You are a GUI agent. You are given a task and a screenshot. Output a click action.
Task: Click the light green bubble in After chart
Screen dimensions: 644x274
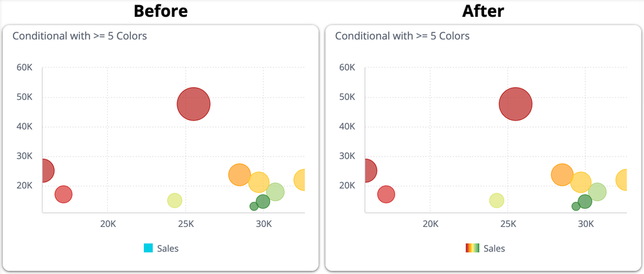(599, 192)
